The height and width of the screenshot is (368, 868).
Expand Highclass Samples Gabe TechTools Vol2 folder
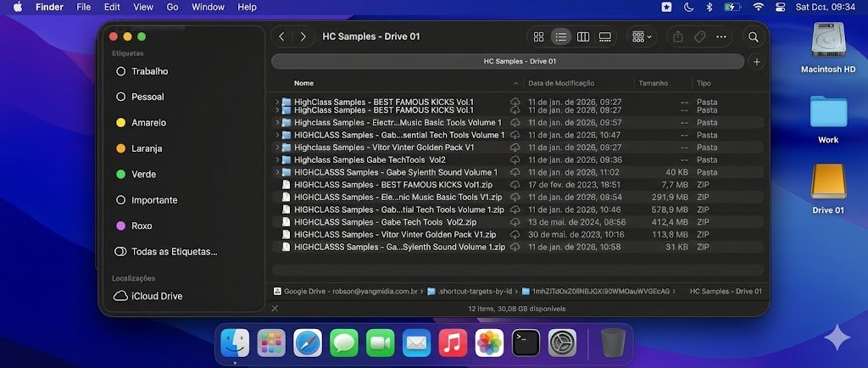click(277, 159)
